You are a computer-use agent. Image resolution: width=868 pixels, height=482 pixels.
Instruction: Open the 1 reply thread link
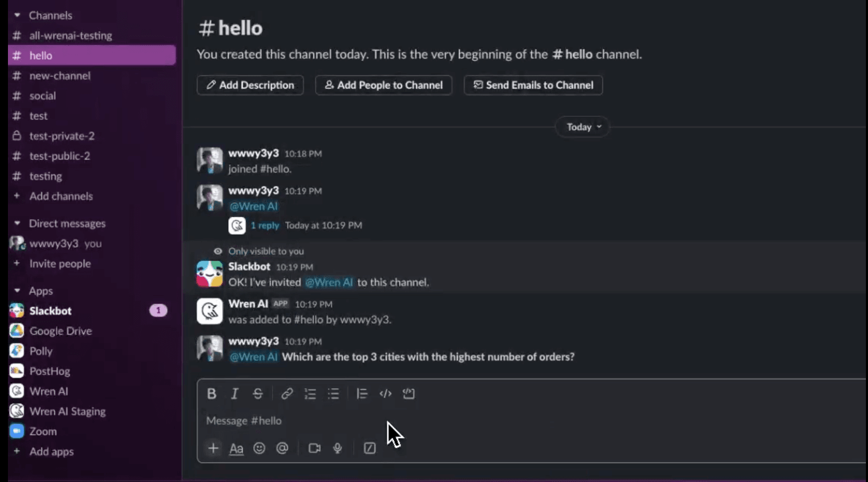[264, 225]
